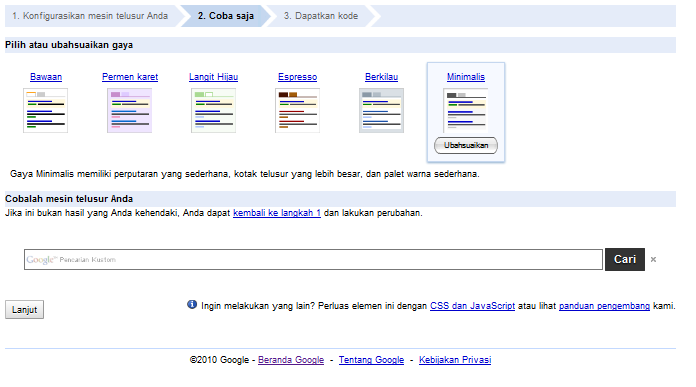Open step 3 Dapatkan kode
Image resolution: width=696 pixels, height=387 pixels.
point(320,16)
